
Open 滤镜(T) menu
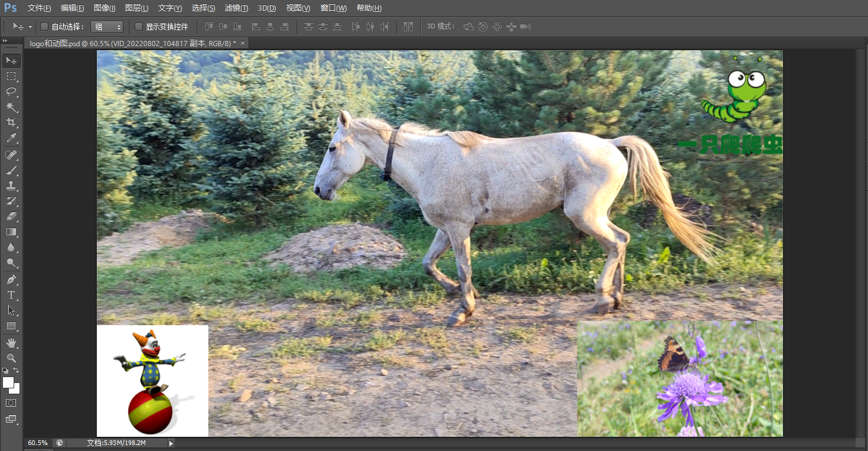click(237, 8)
